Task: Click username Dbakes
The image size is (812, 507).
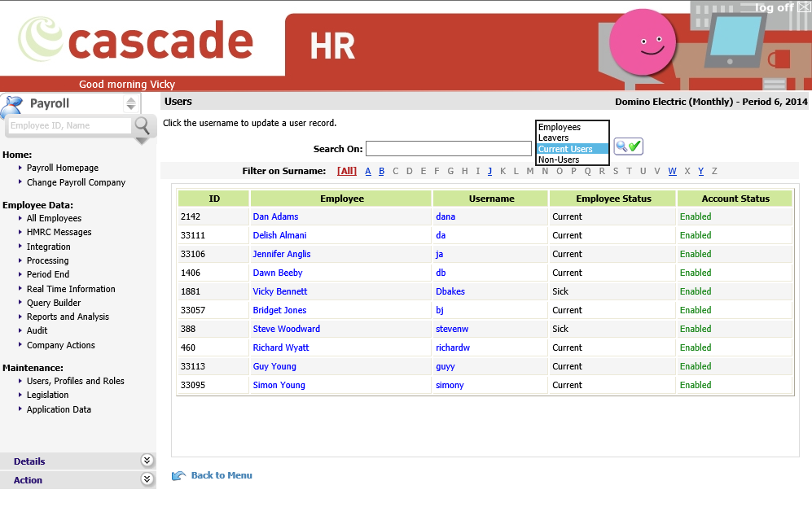Action: (x=450, y=291)
